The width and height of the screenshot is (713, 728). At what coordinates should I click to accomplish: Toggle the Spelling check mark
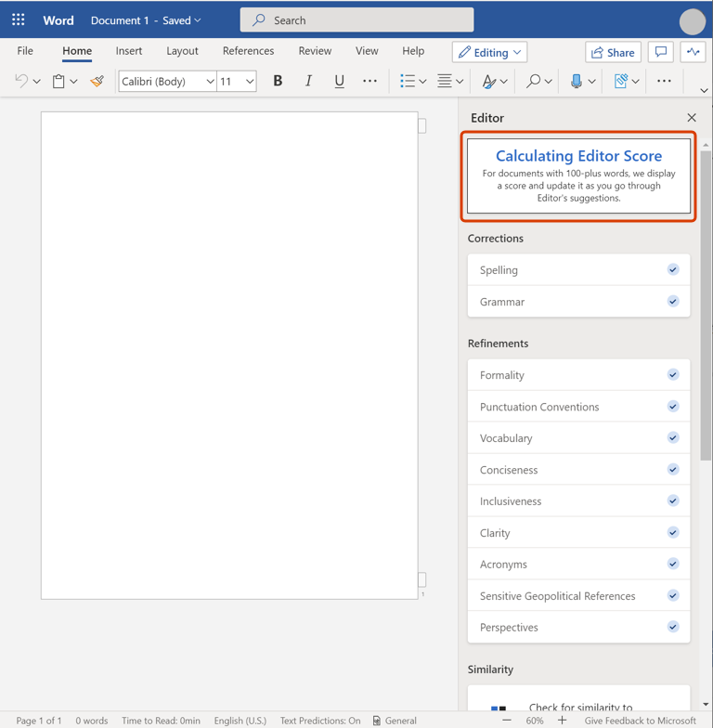(x=673, y=270)
